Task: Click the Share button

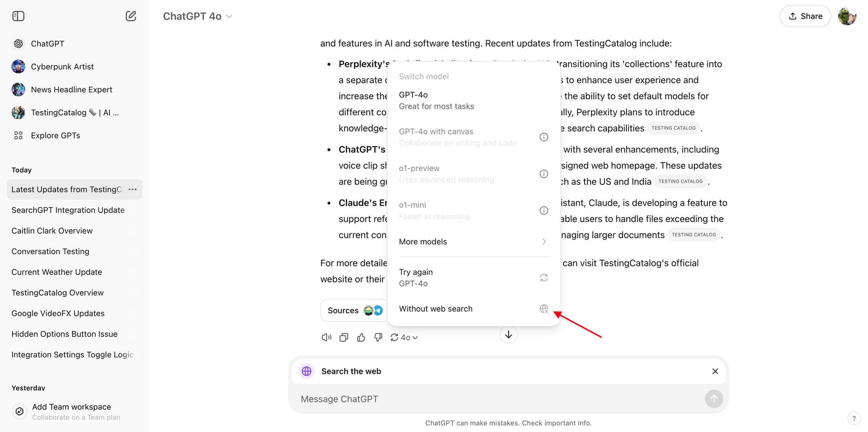Action: [805, 16]
